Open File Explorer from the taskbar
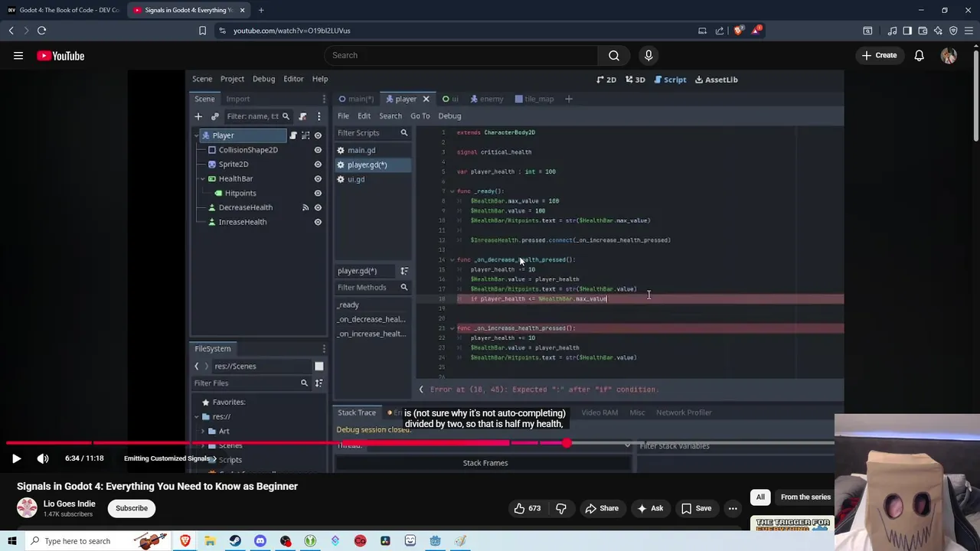Image resolution: width=980 pixels, height=551 pixels. click(x=210, y=541)
